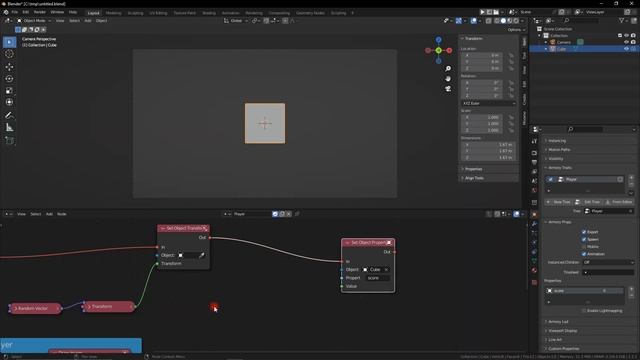Viewport: 640px width, 360px height.
Task: Collapse the Armory Traits panel
Action: (x=560, y=168)
